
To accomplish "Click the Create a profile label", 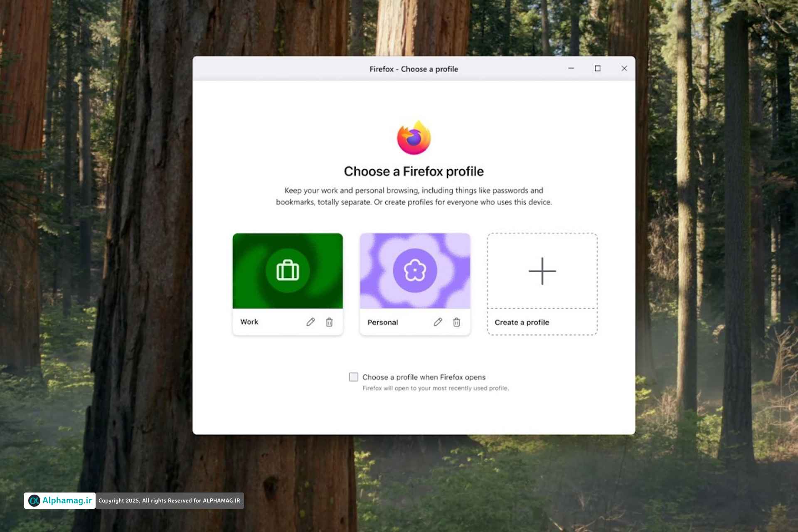I will pos(522,323).
